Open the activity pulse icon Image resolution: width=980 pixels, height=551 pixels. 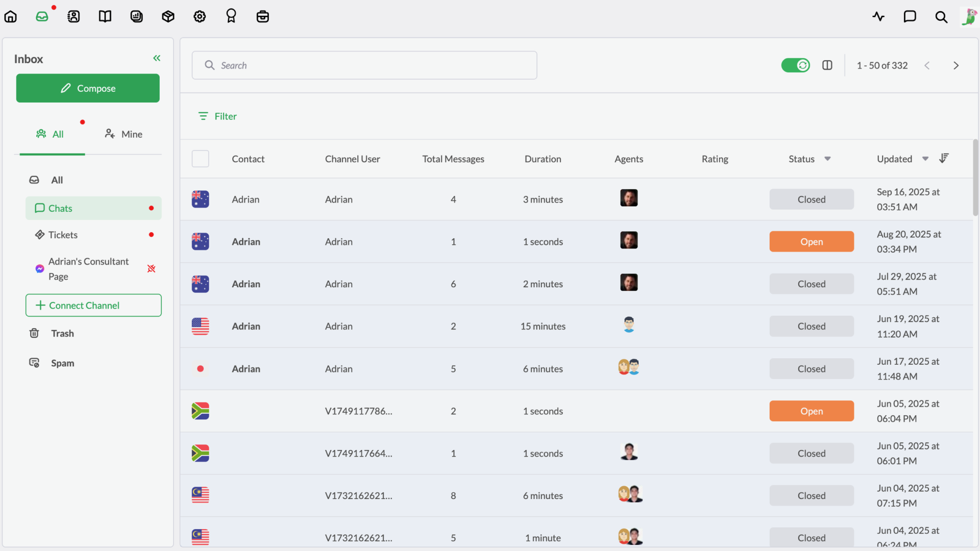(878, 16)
